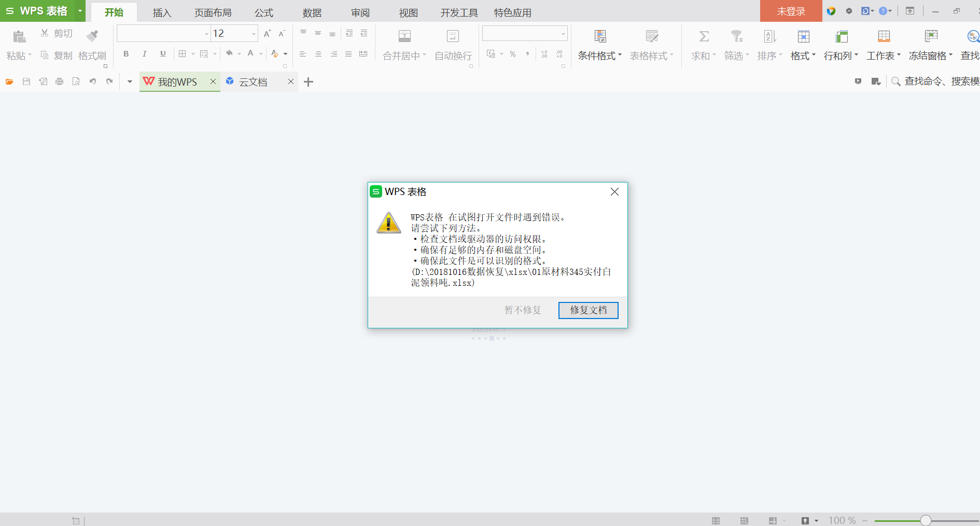Toggle align left for cell text
The width and height of the screenshot is (980, 526).
click(303, 54)
